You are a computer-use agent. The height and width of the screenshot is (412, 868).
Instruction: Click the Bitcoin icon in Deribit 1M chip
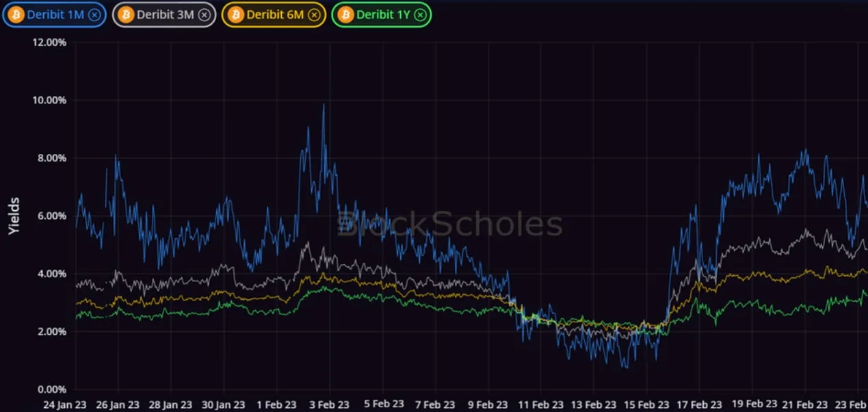[16, 14]
